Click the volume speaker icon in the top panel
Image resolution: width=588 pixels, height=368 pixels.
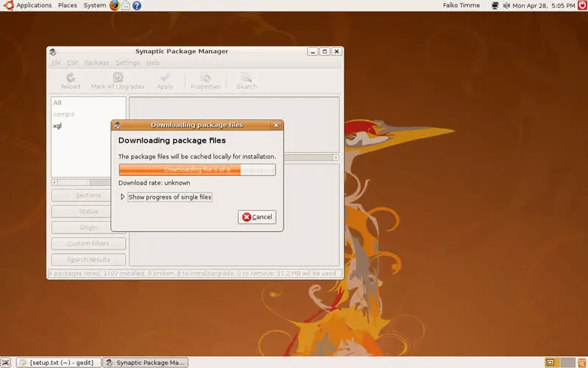506,6
